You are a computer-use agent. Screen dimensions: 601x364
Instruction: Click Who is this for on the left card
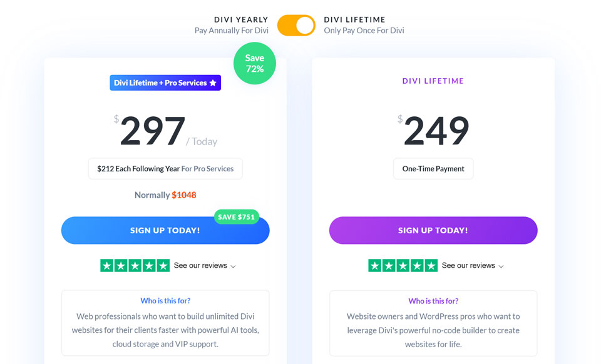pyautogui.click(x=165, y=301)
